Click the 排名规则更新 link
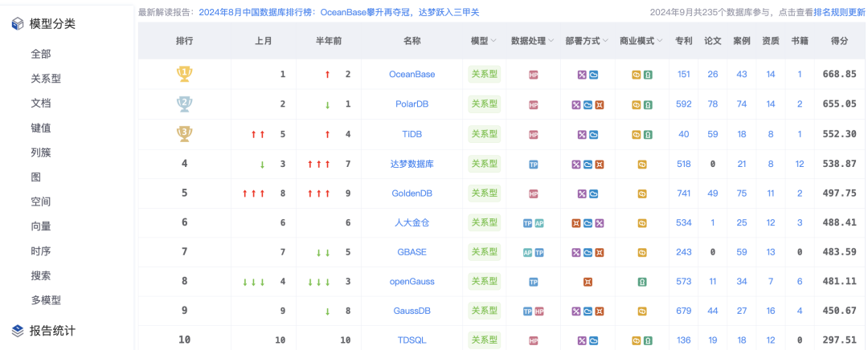 [x=839, y=12]
